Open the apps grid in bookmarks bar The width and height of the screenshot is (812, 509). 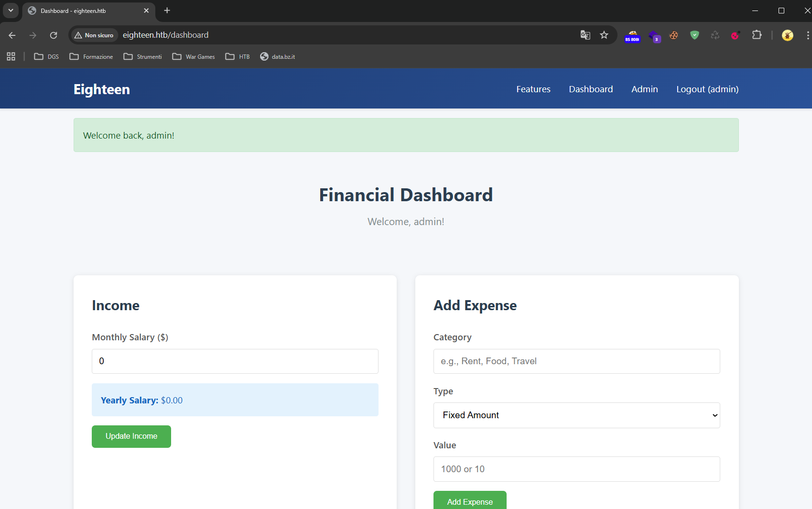11,56
